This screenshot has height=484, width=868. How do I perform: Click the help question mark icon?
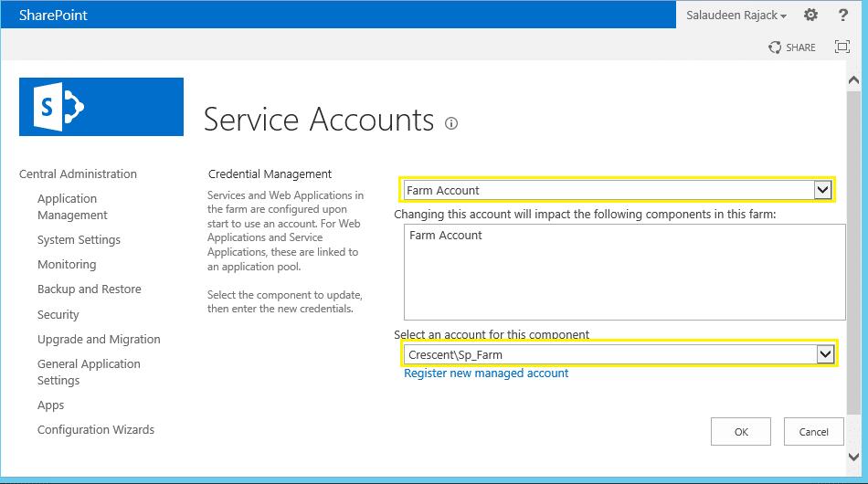[x=842, y=15]
